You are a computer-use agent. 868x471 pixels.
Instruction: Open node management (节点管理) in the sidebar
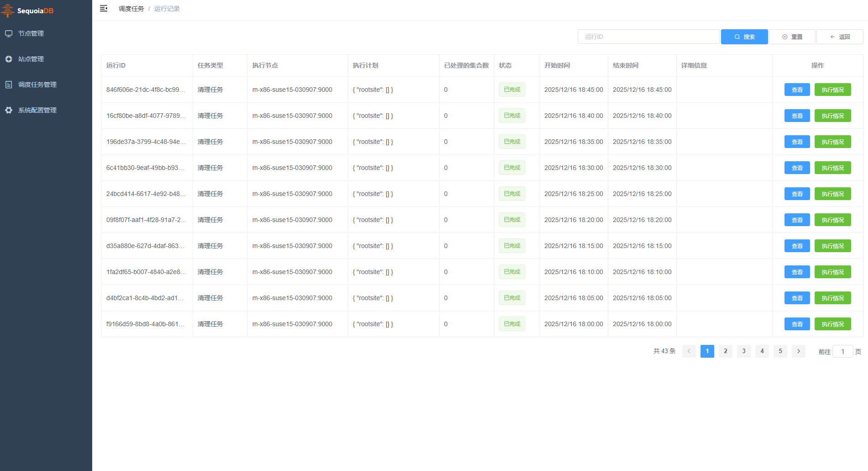pos(31,33)
